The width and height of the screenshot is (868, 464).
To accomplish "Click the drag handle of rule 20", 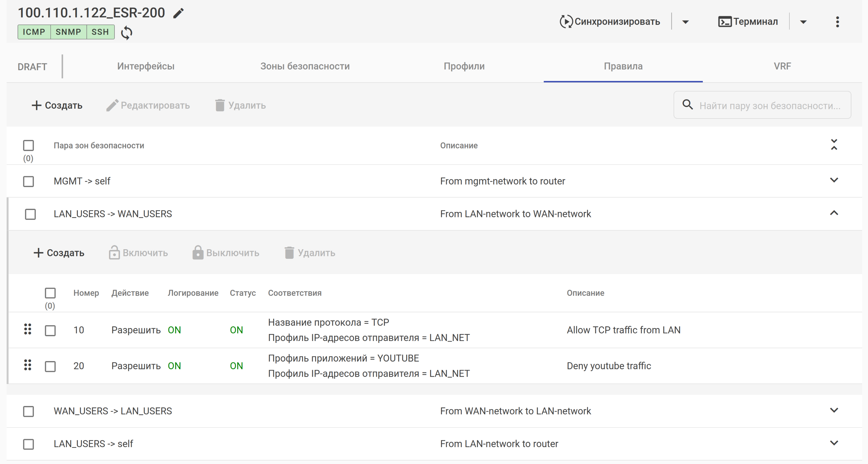I will 28,365.
